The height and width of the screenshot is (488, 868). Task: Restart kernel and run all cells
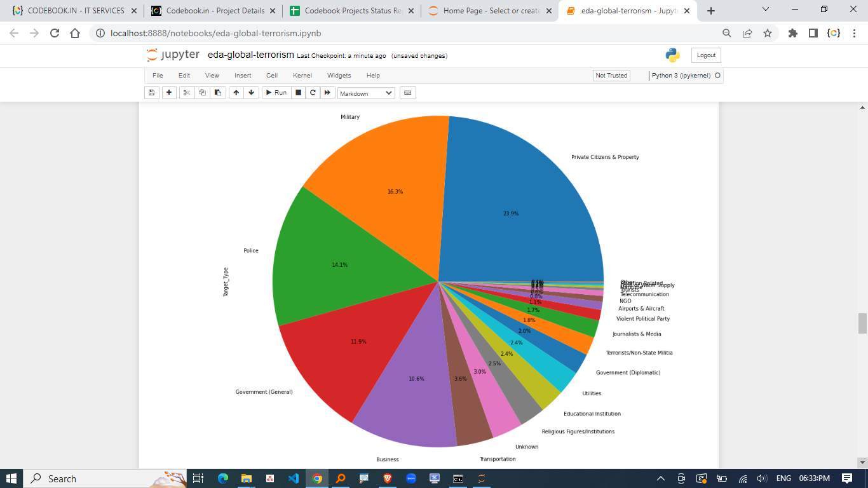coord(327,93)
